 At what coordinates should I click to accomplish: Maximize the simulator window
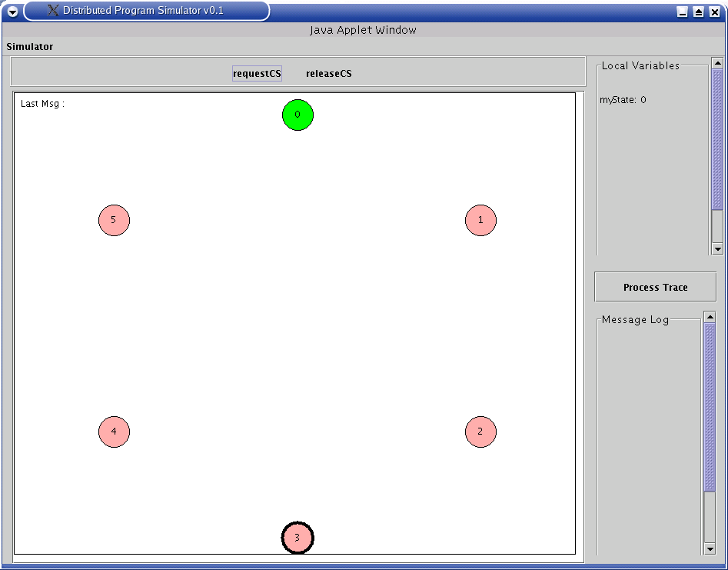click(x=698, y=12)
